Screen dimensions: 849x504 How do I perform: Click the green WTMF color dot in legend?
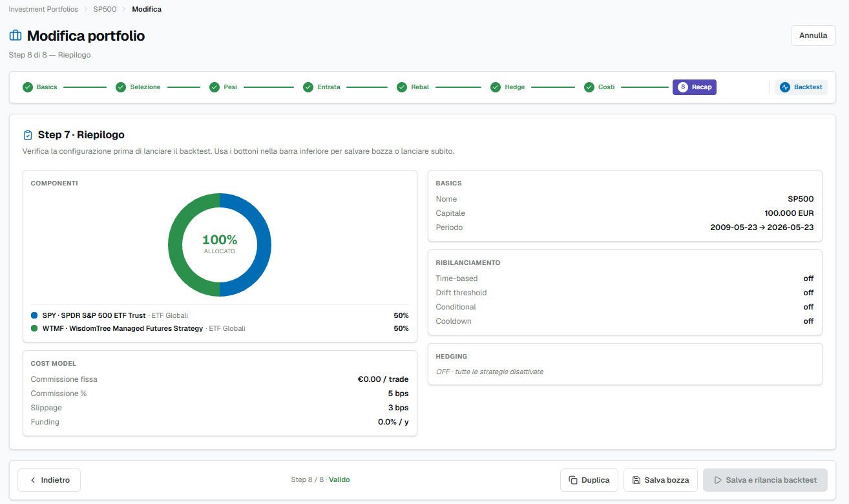(x=34, y=328)
